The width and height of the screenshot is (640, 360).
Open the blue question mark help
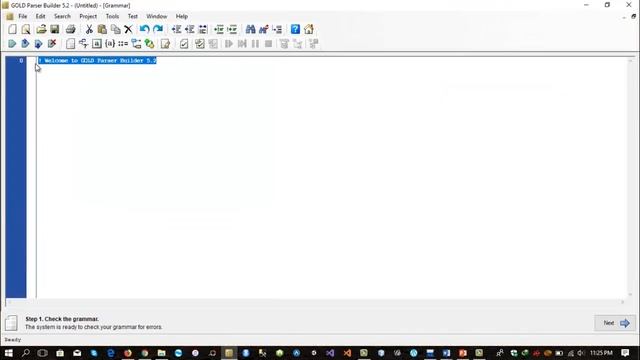point(295,29)
